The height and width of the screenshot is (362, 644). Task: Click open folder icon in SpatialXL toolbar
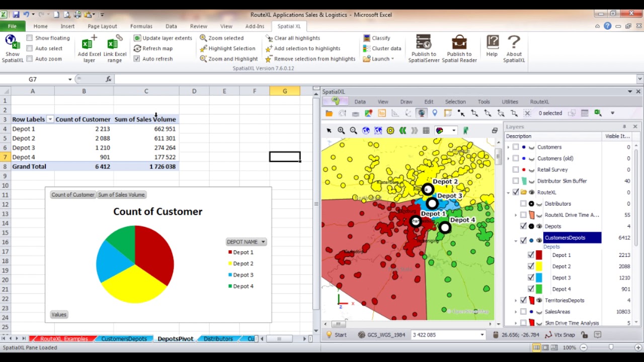point(329,113)
